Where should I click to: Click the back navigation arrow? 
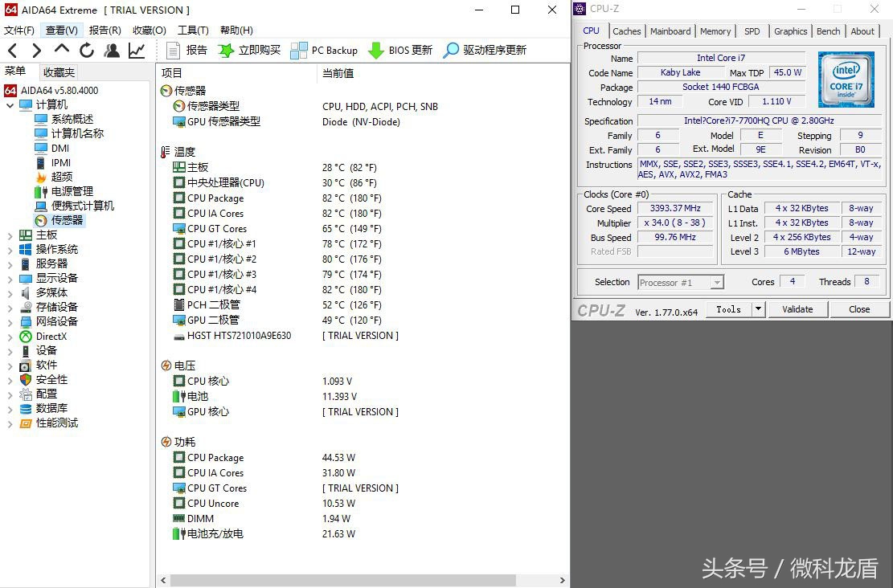[11, 50]
